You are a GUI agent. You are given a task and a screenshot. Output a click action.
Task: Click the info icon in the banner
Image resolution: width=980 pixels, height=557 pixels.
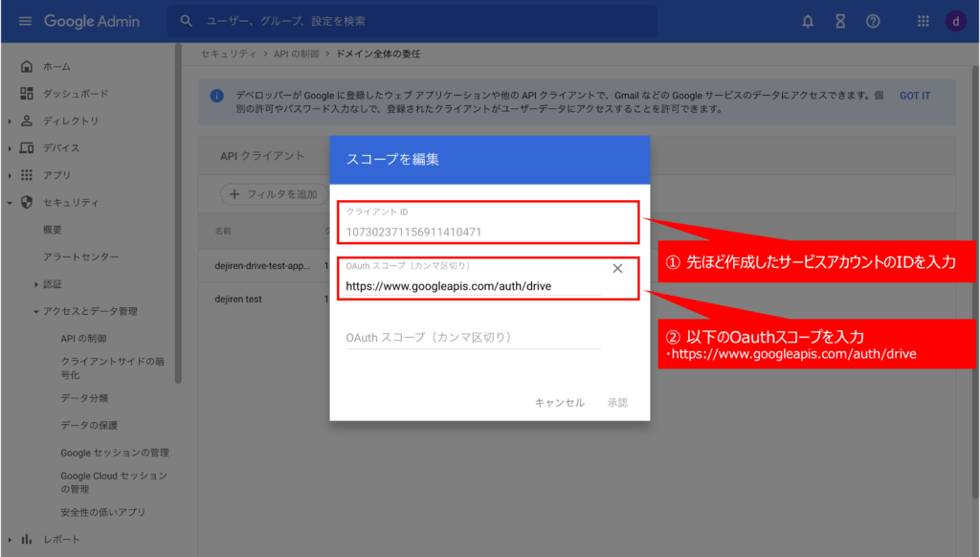(x=217, y=96)
